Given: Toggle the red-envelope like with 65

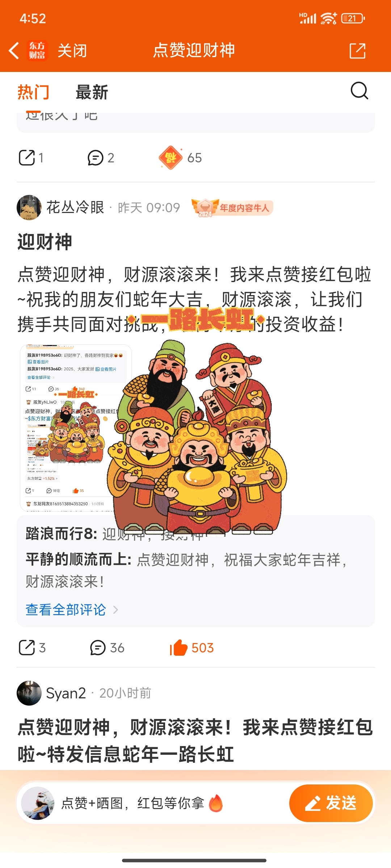Looking at the screenshot, I should click(180, 158).
